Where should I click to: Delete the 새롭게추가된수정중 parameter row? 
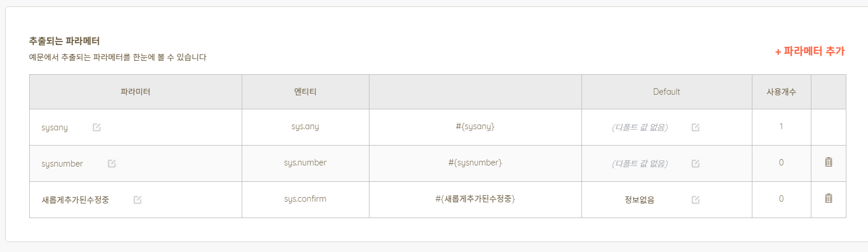coord(828,199)
